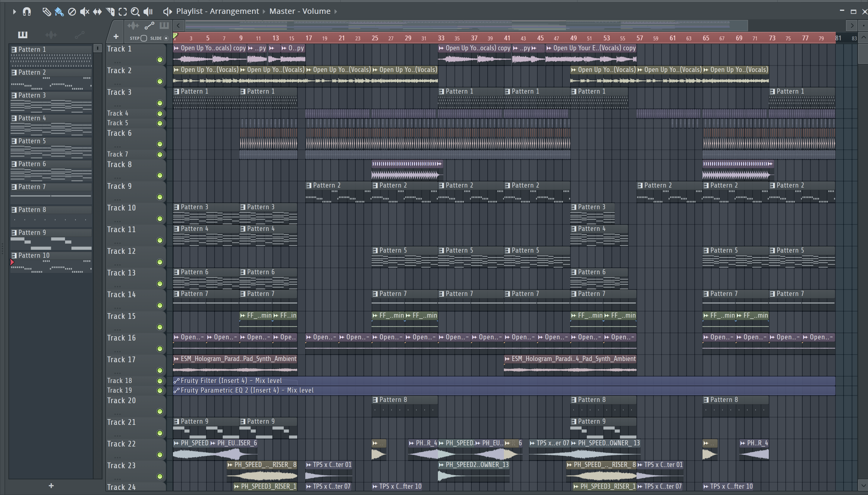
Task: Click the vertical scrollbar up arrow
Action: (x=863, y=37)
